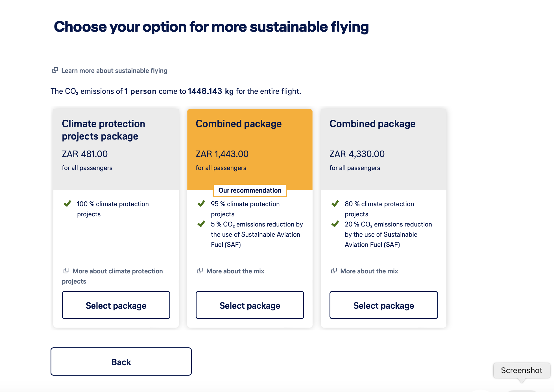Click the Screenshot tooltip bubble
The height and width of the screenshot is (392, 554).
click(x=522, y=370)
